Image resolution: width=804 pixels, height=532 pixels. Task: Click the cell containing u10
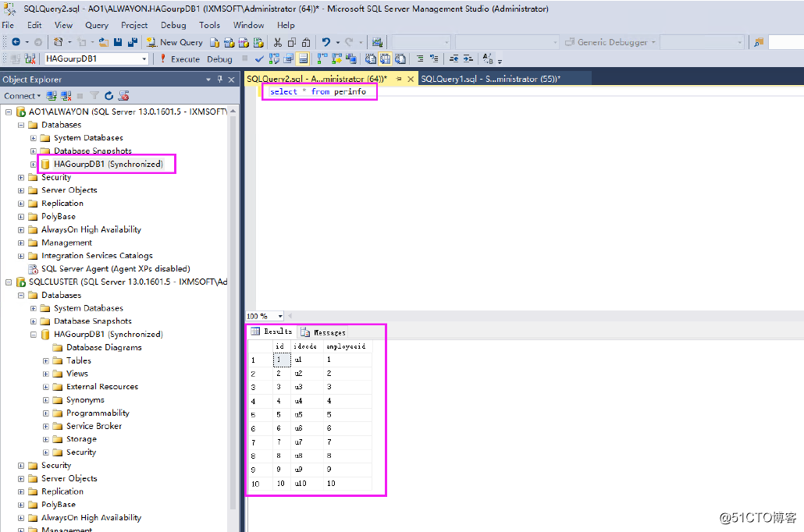pyautogui.click(x=306, y=484)
